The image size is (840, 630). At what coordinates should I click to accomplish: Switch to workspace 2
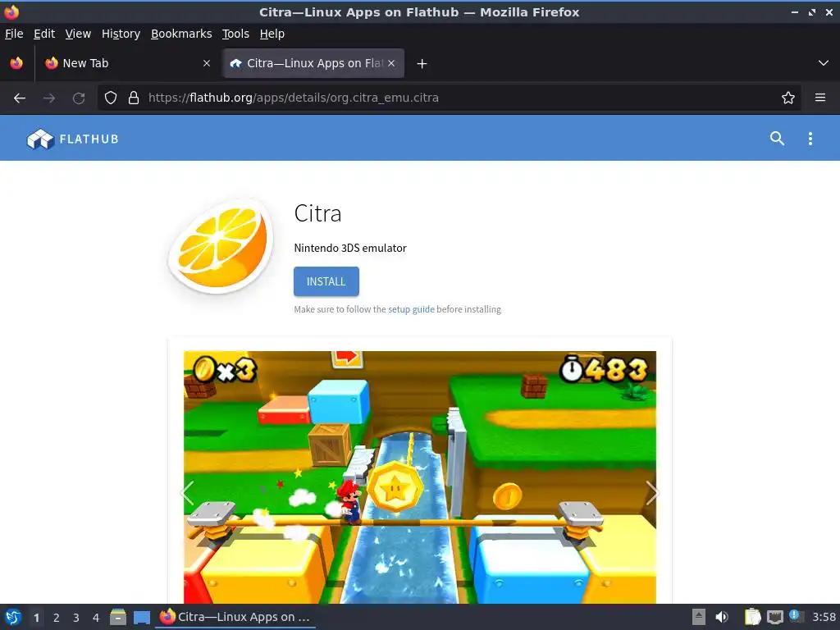coord(57,618)
